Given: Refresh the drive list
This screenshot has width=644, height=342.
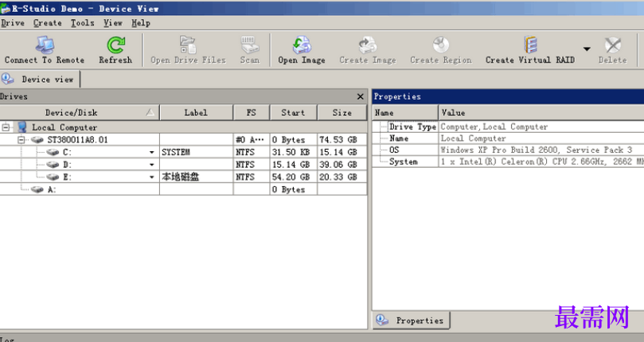Looking at the screenshot, I should (115, 49).
